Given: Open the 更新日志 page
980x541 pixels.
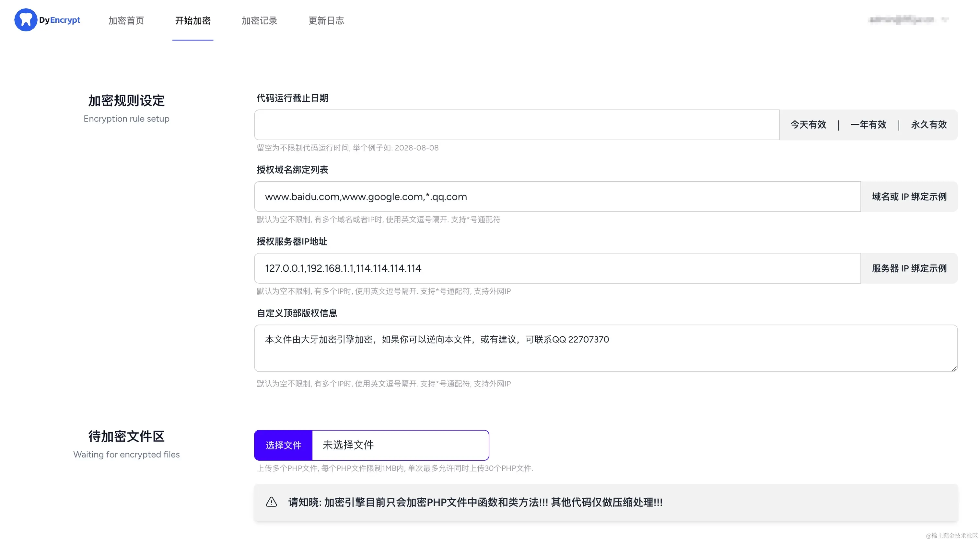Looking at the screenshot, I should (x=326, y=21).
